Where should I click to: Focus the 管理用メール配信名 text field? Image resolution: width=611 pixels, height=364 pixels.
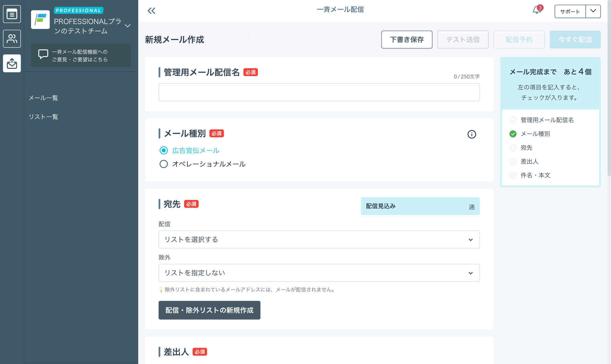(x=319, y=92)
